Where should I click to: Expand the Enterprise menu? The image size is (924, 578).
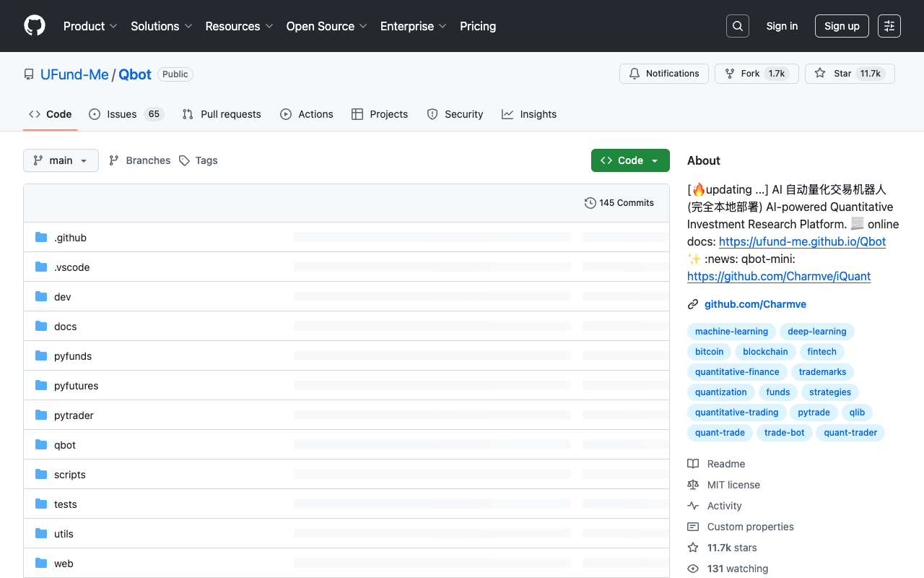coord(414,26)
